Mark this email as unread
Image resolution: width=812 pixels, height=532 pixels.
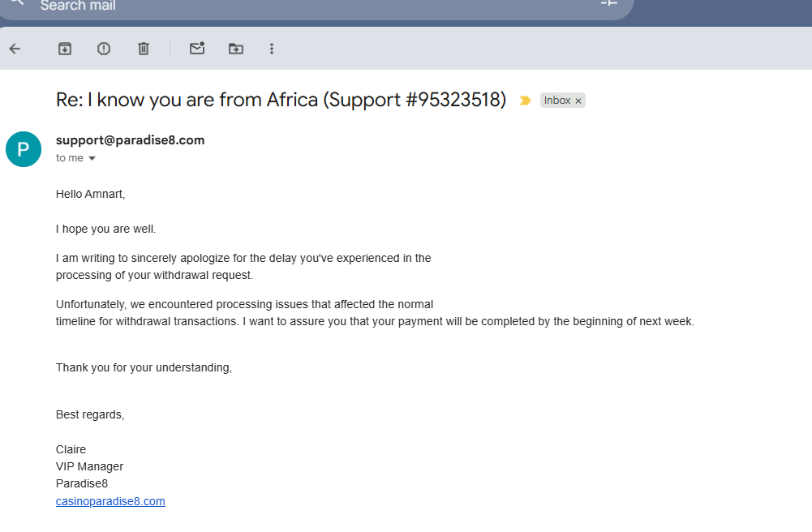tap(197, 49)
